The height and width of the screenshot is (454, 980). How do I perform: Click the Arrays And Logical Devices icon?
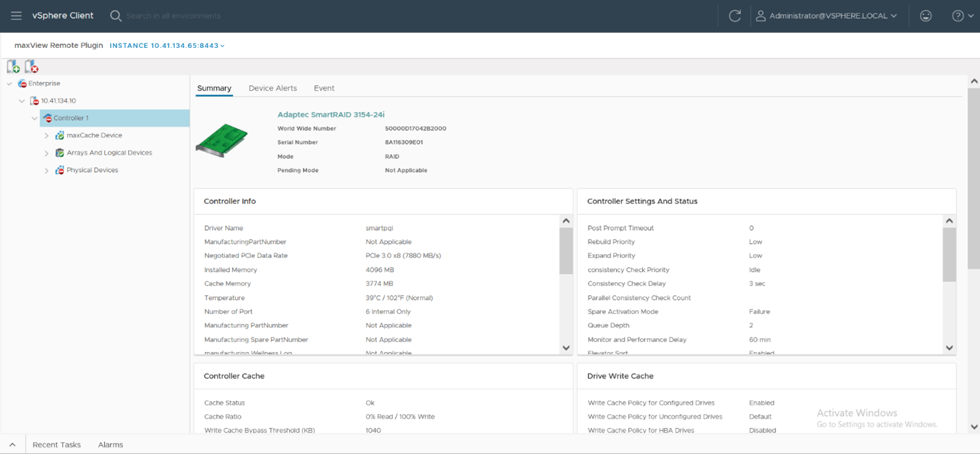click(60, 153)
